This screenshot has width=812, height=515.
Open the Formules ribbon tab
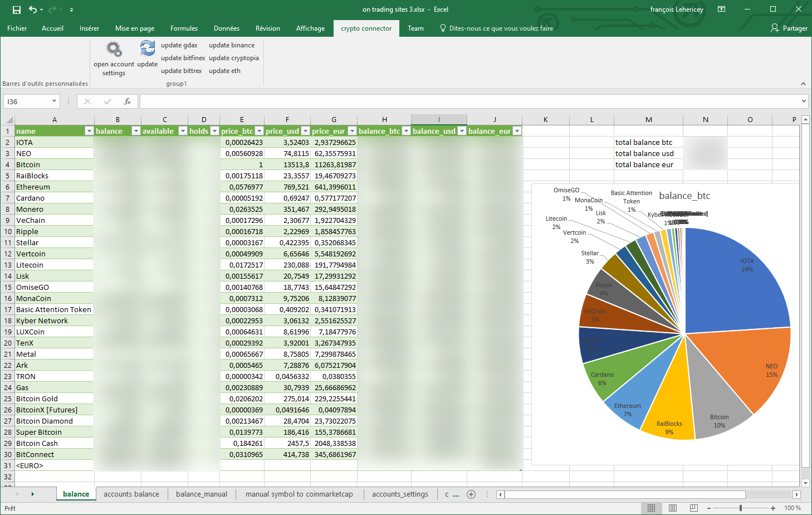[x=184, y=28]
